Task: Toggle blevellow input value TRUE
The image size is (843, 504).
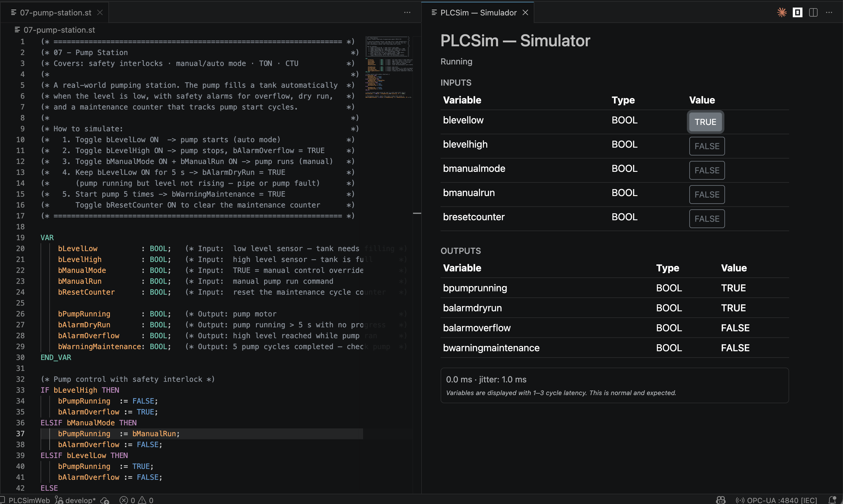Action: tap(705, 122)
